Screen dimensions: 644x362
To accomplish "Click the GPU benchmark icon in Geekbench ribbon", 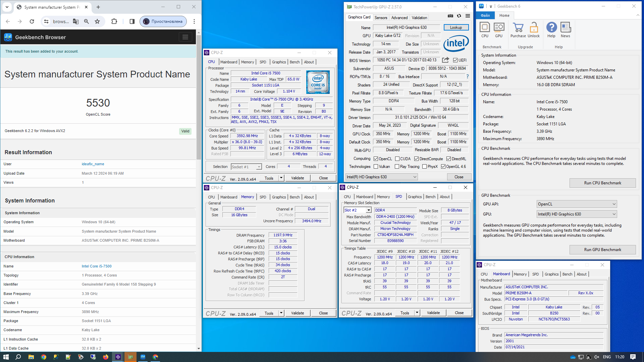I will (499, 30).
